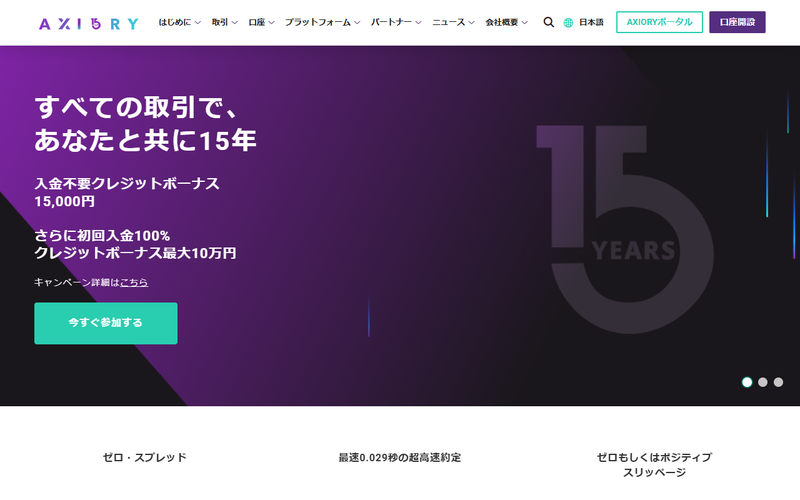Click the AXIORY logo
Image resolution: width=800 pixels, height=500 pixels.
click(x=89, y=23)
